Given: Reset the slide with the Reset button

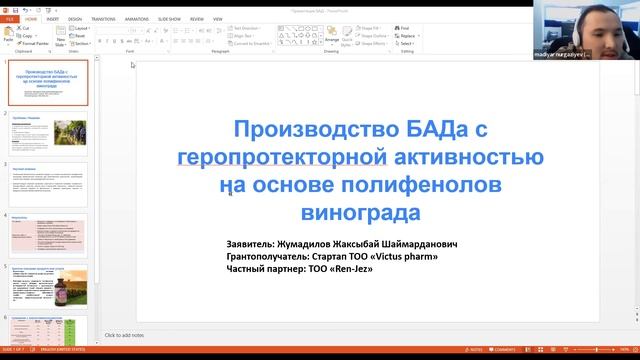Looking at the screenshot, I should pyautogui.click(x=77, y=36).
